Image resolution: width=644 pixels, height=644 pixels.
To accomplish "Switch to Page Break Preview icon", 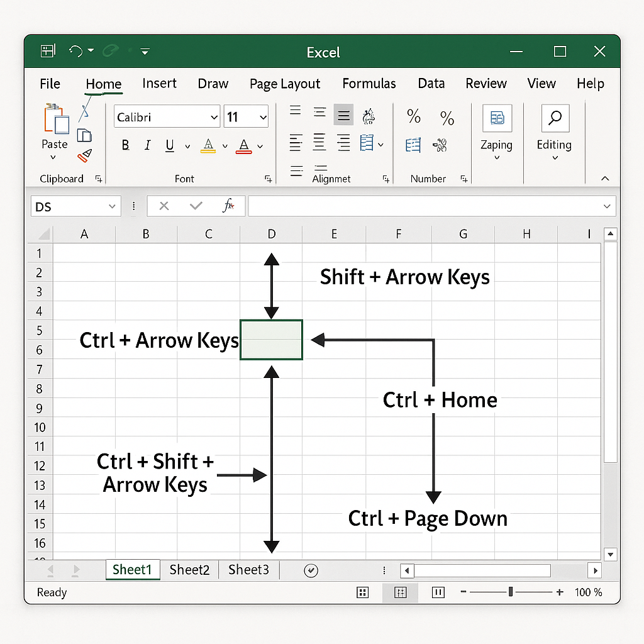I will [438, 592].
